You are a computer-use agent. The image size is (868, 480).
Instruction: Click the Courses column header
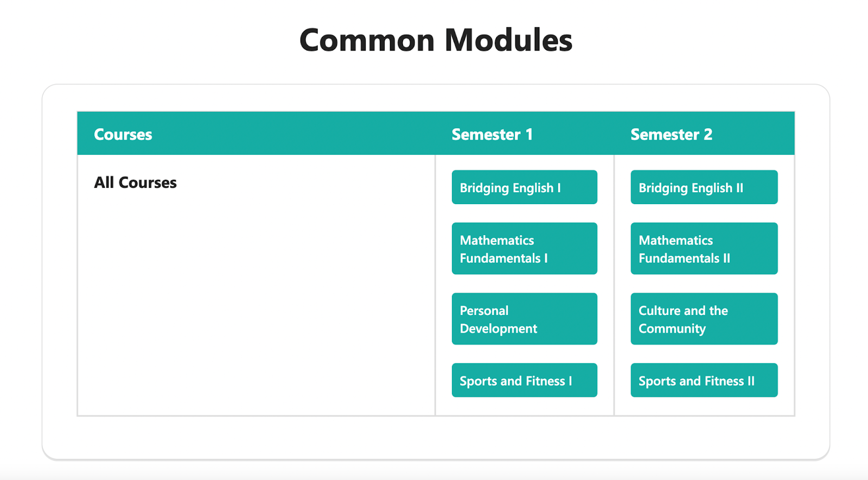coord(123,134)
